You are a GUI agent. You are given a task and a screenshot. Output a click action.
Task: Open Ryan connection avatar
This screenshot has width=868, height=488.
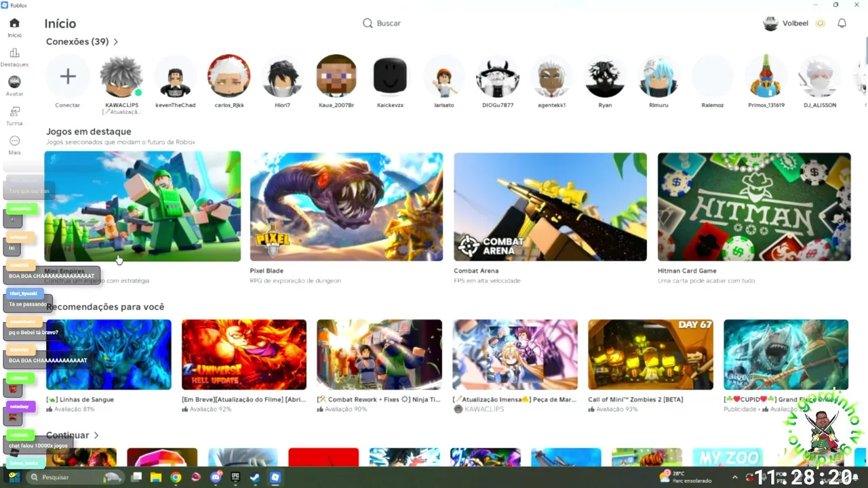[605, 76]
